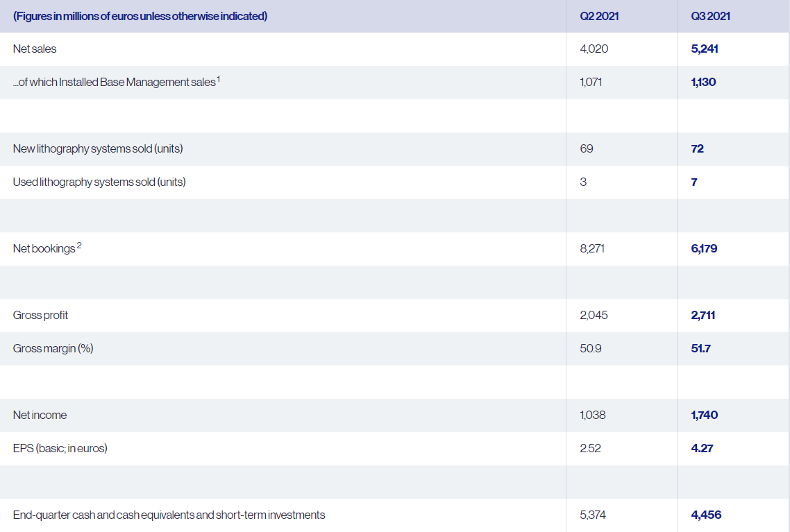The height and width of the screenshot is (532, 790).
Task: Click Q2 end-quarter cash value 5,374
Action: click(x=593, y=515)
